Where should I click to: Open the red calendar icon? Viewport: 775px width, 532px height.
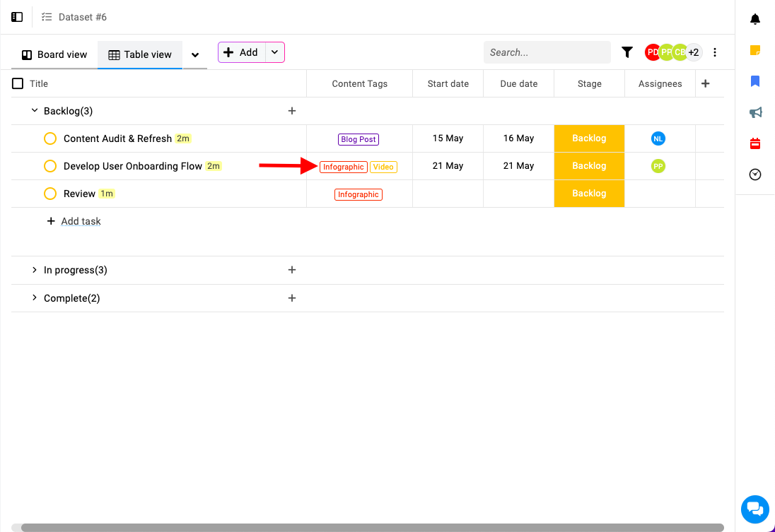pyautogui.click(x=754, y=143)
